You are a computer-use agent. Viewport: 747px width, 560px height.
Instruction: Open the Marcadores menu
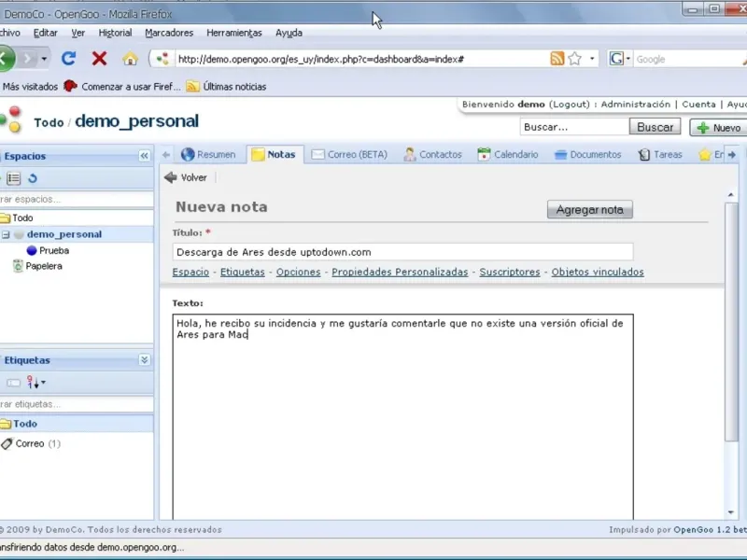169,33
